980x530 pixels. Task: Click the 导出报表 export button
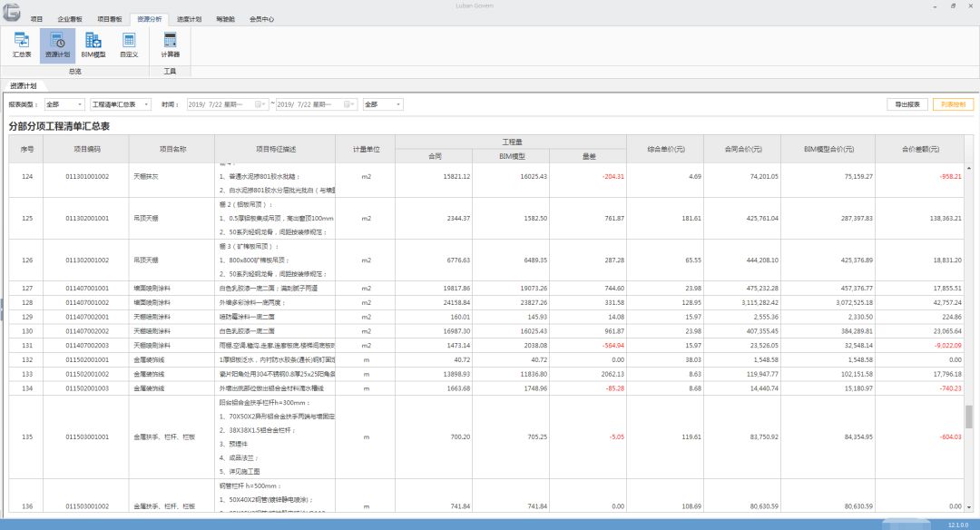[x=906, y=104]
